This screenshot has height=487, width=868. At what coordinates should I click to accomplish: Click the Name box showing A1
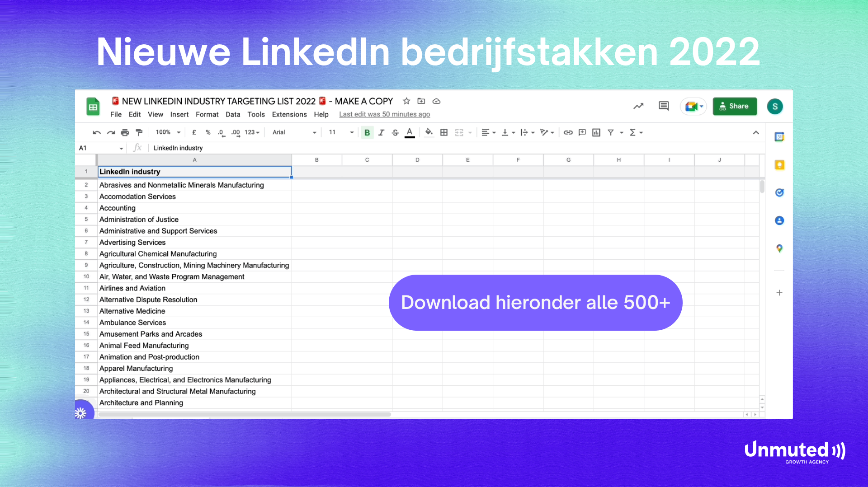click(x=101, y=148)
